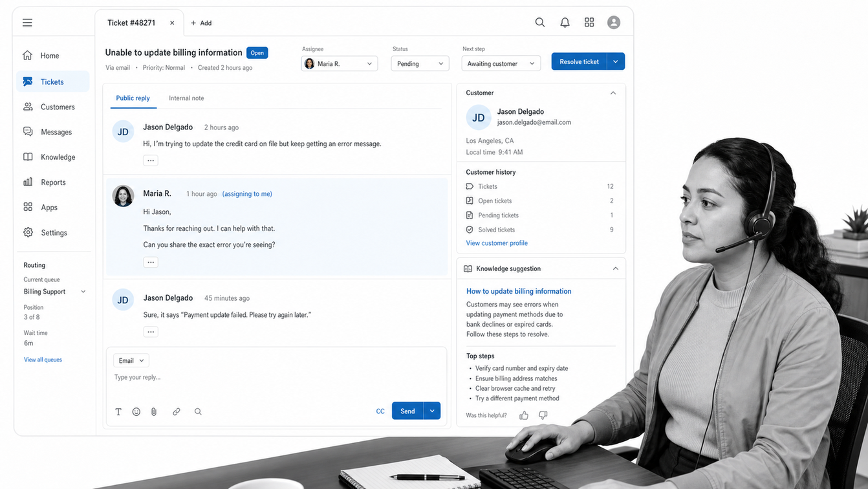Click the thumbs down icon
This screenshot has height=489, width=868.
point(543,415)
